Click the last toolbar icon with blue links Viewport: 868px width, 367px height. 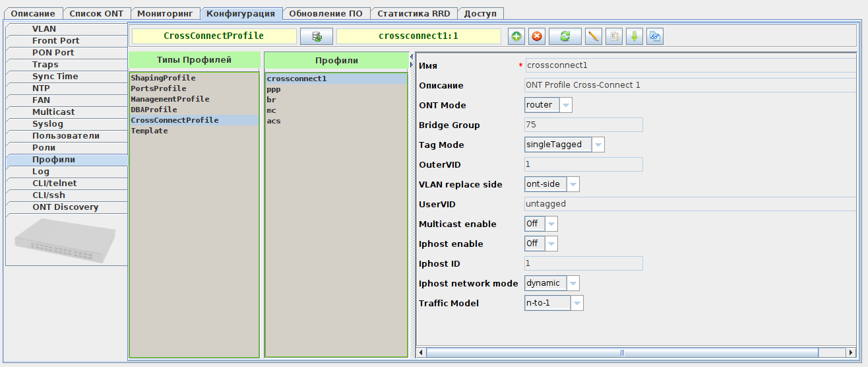coord(655,36)
